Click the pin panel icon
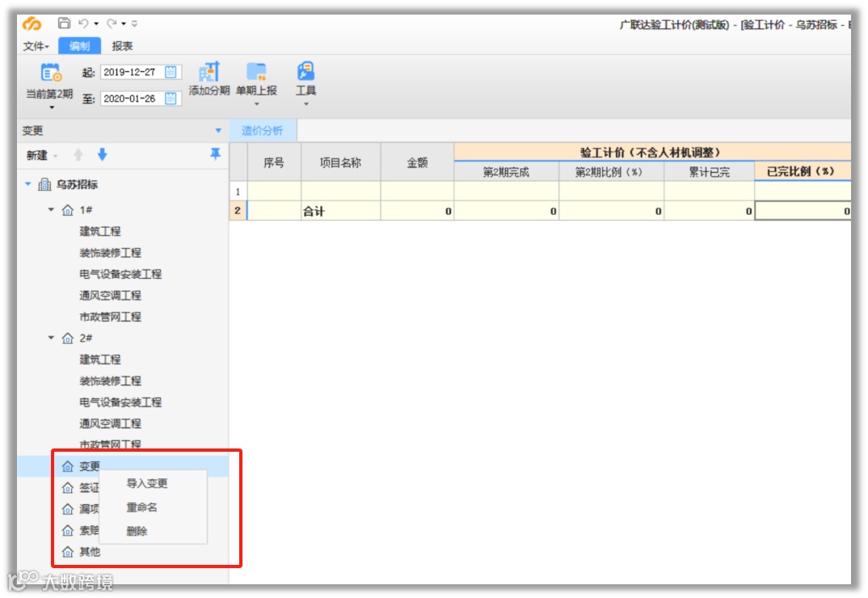Image resolution: width=868 pixels, height=598 pixels. (215, 154)
